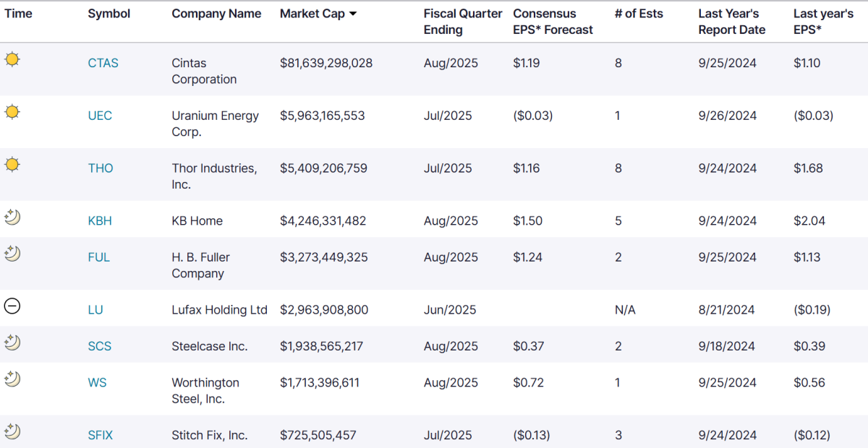
Task: Click the sun icon beside THO
Action: click(x=12, y=165)
